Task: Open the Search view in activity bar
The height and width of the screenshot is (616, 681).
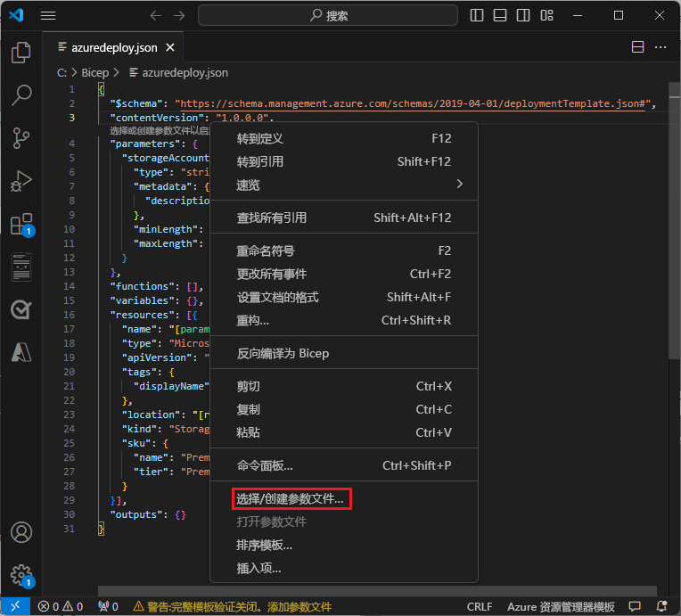Action: 21,95
